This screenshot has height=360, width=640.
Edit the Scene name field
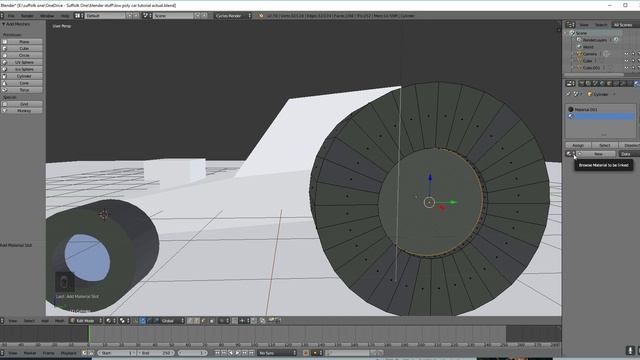click(x=173, y=16)
